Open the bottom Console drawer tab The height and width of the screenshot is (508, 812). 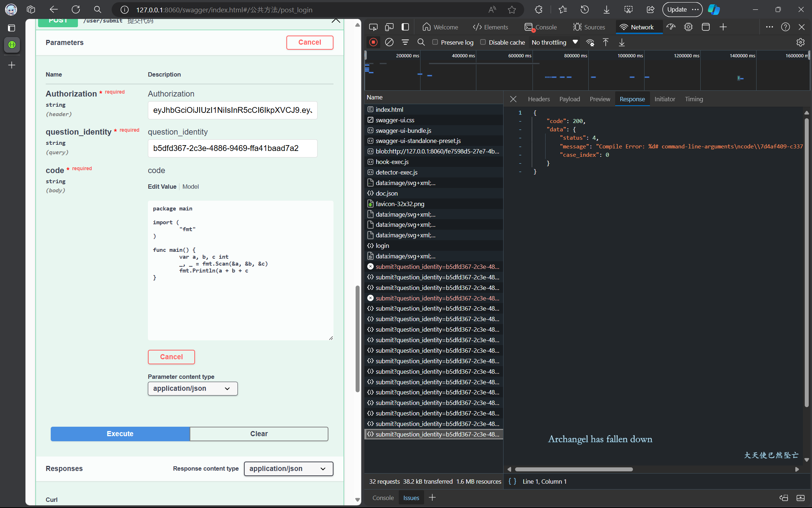click(x=383, y=498)
